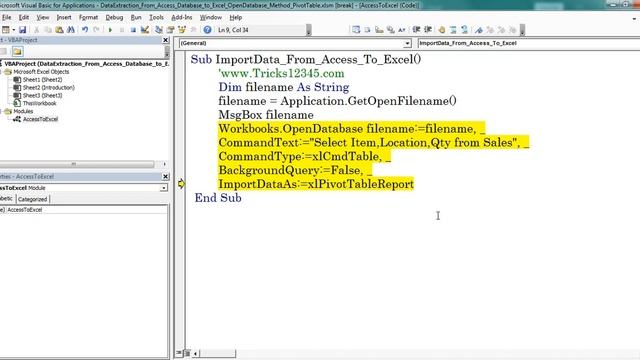Select Sheet3 (Sheet3) in project tree
The height and width of the screenshot is (360, 640).
pos(42,96)
